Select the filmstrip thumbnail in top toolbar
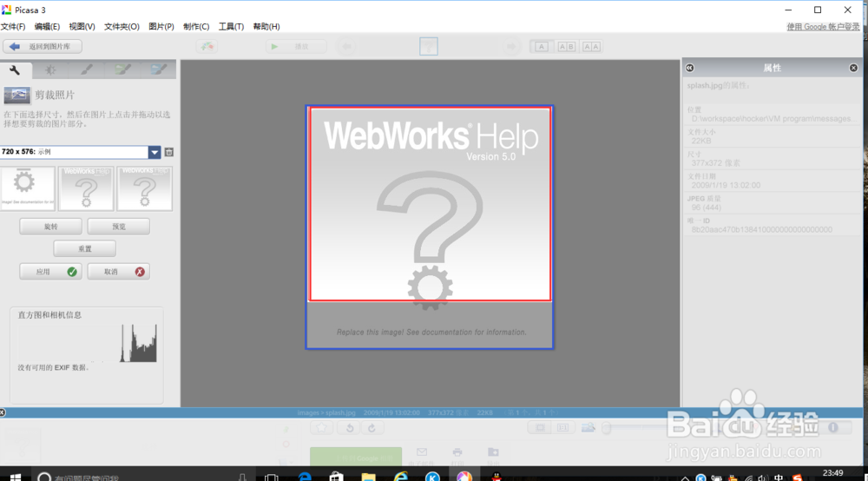This screenshot has height=481, width=868. [429, 47]
